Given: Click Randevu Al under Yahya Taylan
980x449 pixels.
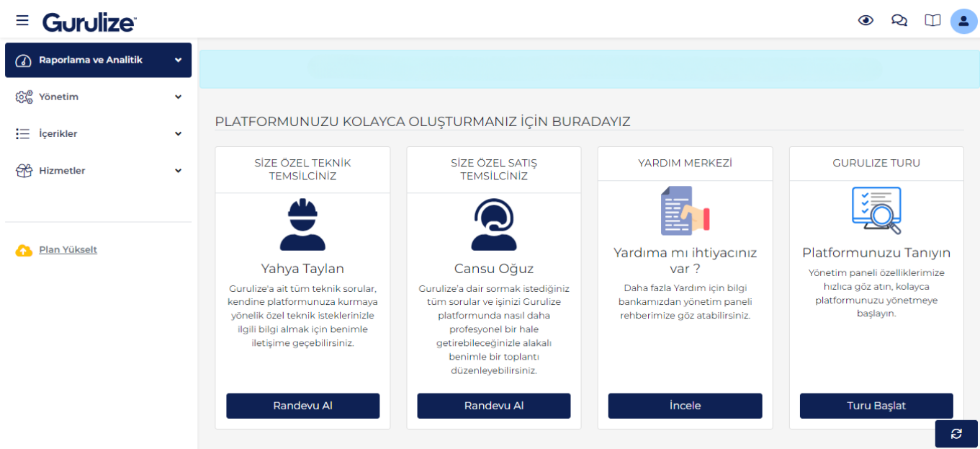Looking at the screenshot, I should click(302, 406).
